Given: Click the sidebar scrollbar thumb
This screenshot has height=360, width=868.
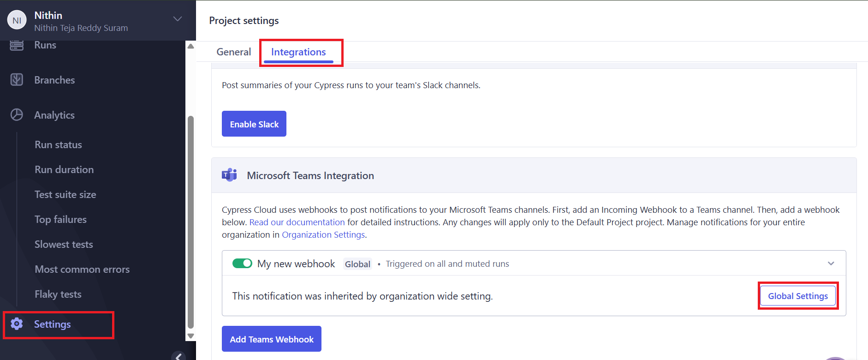Looking at the screenshot, I should 190,222.
